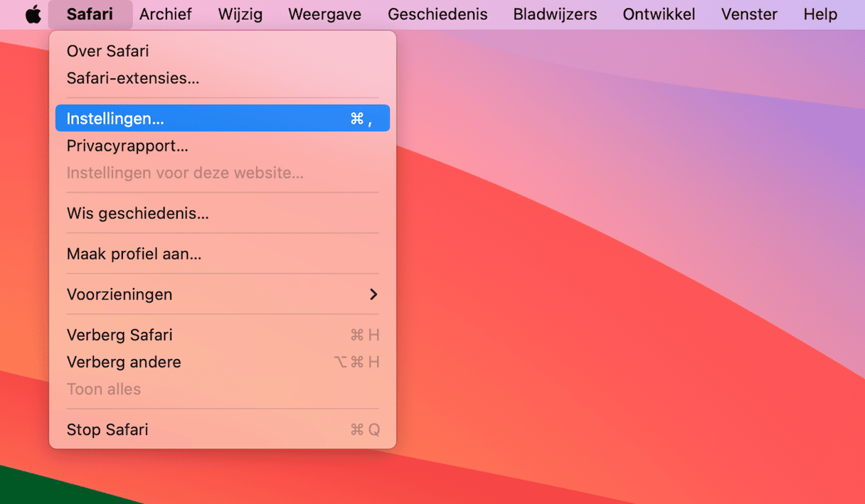Click the Safari menu bar title

[x=90, y=14]
